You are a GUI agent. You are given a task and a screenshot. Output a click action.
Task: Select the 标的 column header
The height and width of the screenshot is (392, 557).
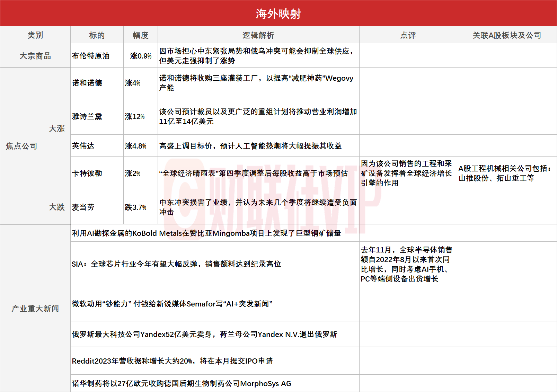click(x=97, y=35)
